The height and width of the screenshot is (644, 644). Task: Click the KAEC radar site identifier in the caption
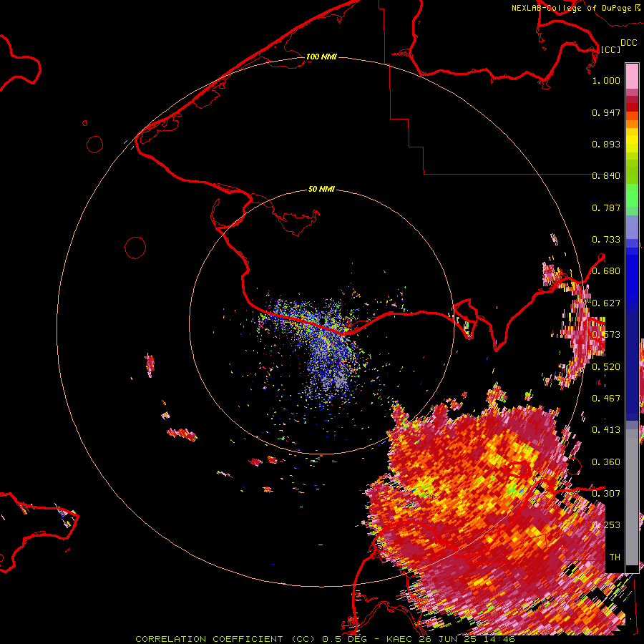[x=401, y=639]
